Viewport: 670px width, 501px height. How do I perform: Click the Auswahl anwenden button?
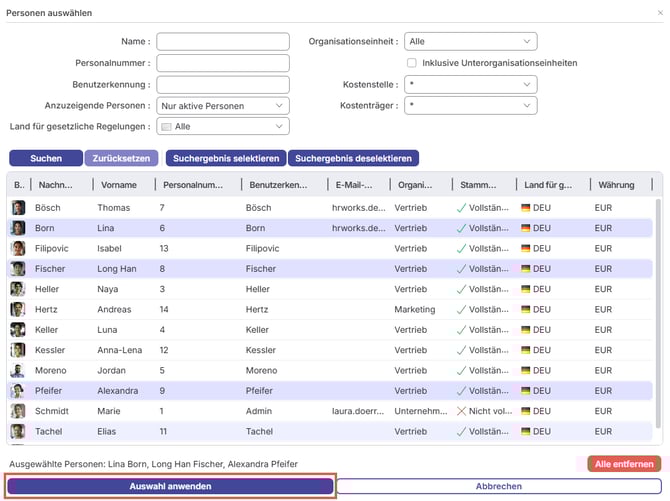[170, 486]
